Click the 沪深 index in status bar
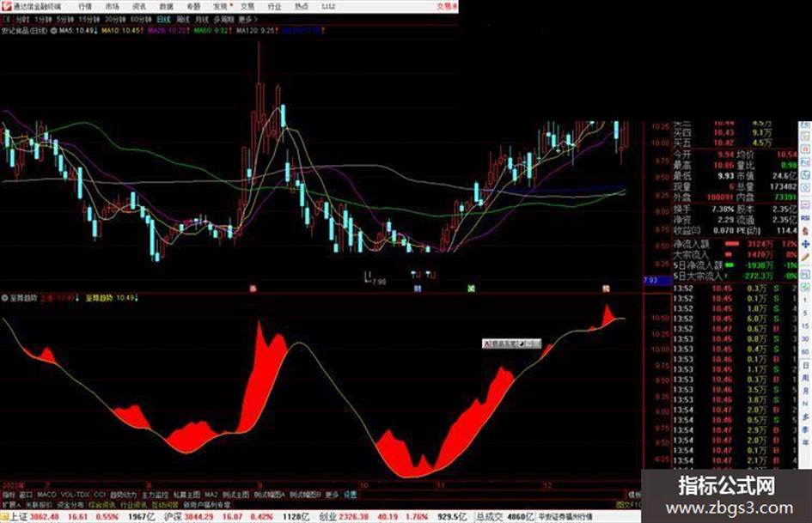The width and height of the screenshot is (812, 523). pyautogui.click(x=173, y=517)
